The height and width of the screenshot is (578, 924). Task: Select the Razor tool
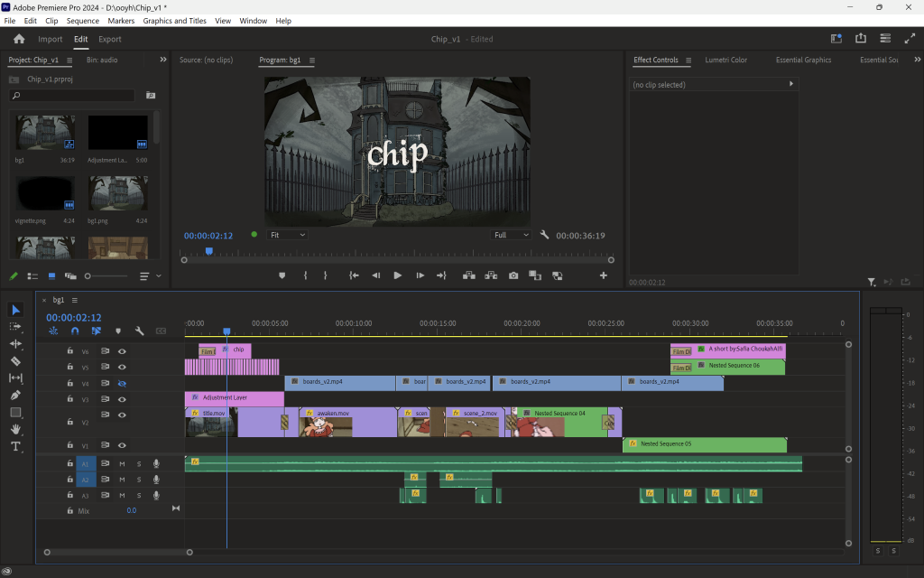[16, 361]
